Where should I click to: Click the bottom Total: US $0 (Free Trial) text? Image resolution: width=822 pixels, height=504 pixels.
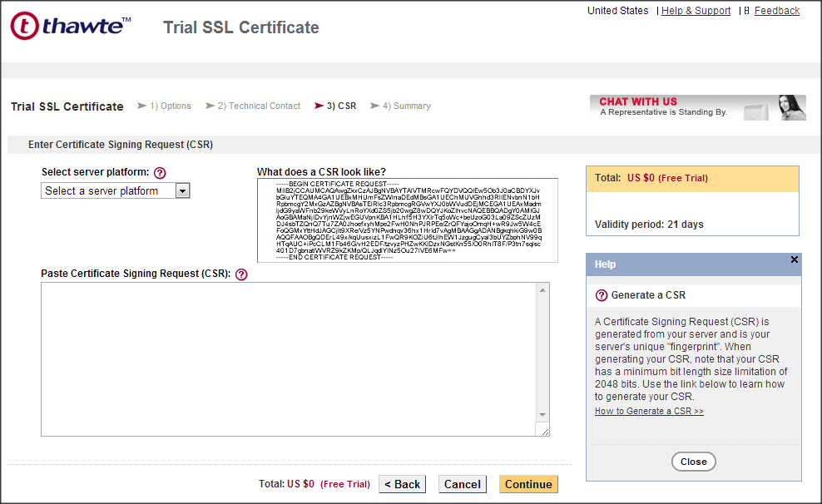point(314,483)
